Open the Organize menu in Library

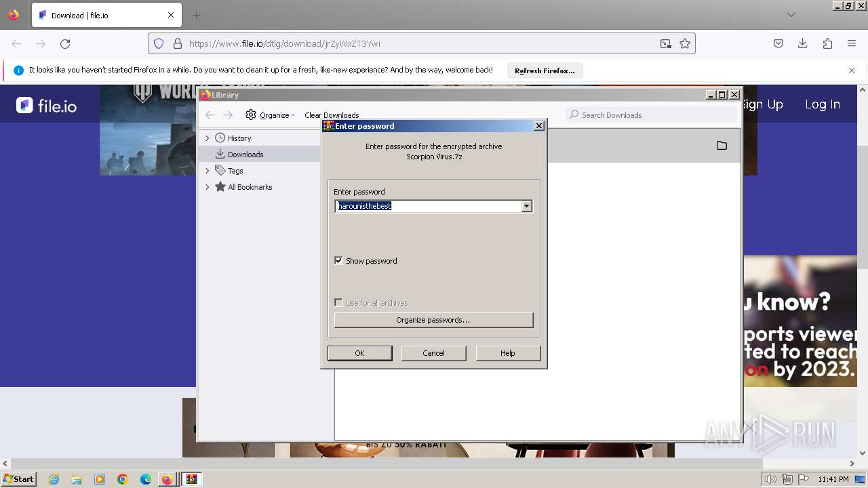pos(270,115)
